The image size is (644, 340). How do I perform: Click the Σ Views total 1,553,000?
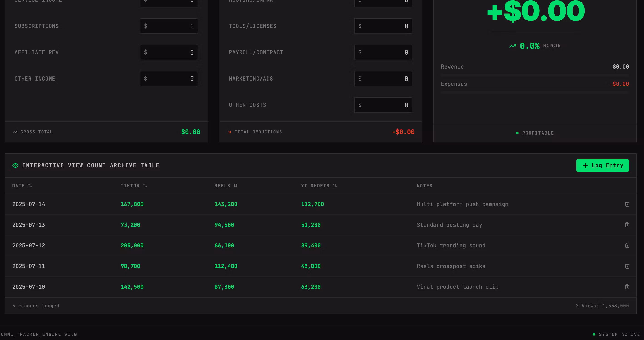(x=602, y=306)
